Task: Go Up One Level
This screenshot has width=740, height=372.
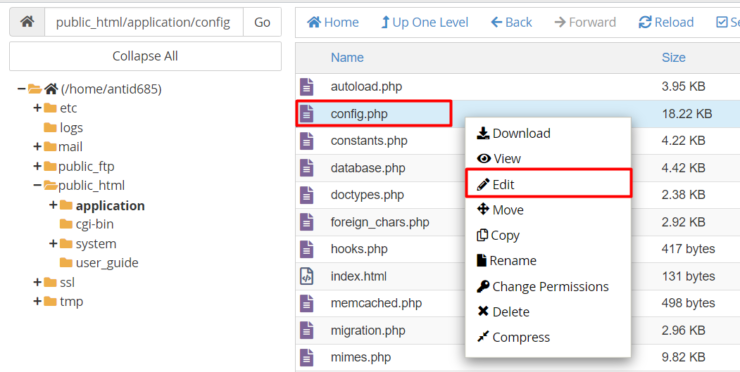Action: pyautogui.click(x=424, y=22)
